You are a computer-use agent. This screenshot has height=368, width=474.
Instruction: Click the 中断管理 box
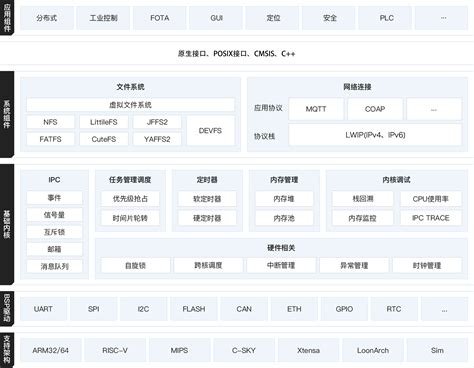[281, 265]
